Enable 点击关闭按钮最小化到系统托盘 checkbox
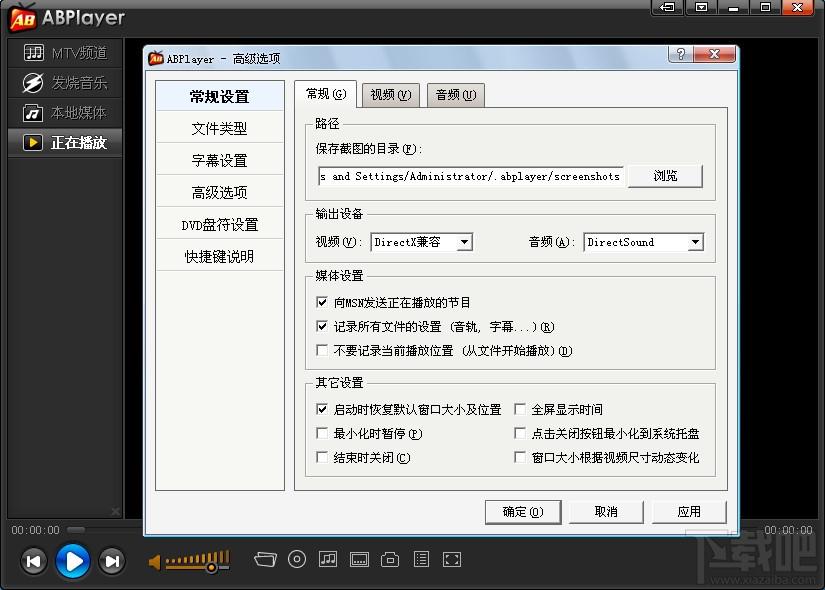 (520, 433)
